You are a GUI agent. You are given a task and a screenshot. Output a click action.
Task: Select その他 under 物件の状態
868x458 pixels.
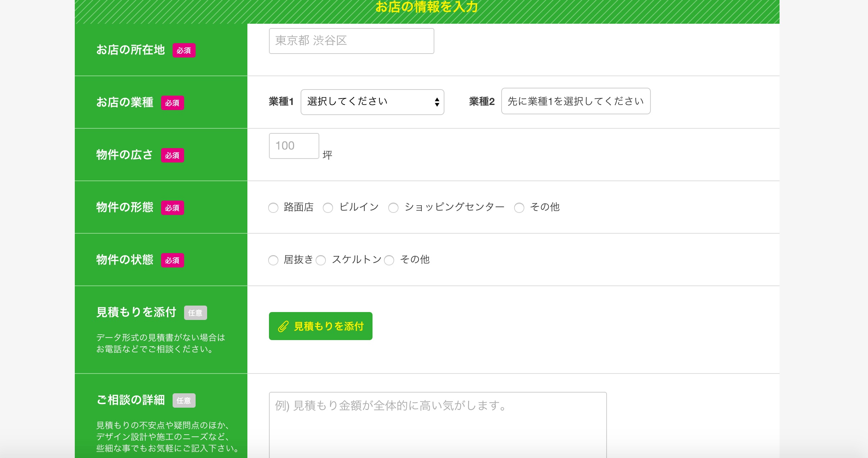pos(389,260)
